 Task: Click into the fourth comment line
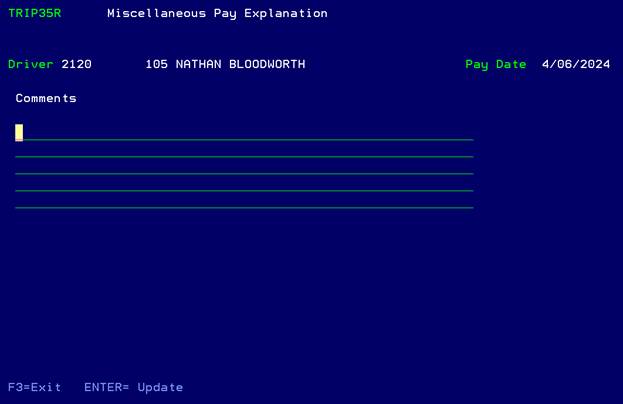(x=245, y=183)
